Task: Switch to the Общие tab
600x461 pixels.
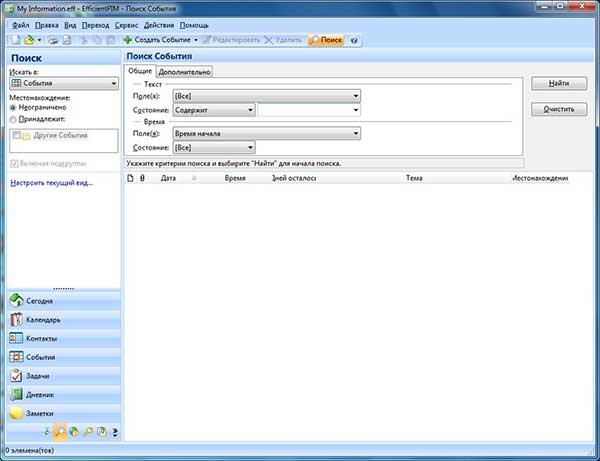Action: (x=140, y=71)
